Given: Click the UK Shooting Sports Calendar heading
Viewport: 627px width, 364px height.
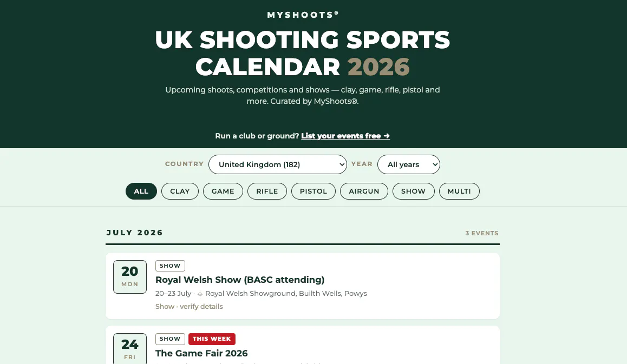Looking at the screenshot, I should 303,53.
